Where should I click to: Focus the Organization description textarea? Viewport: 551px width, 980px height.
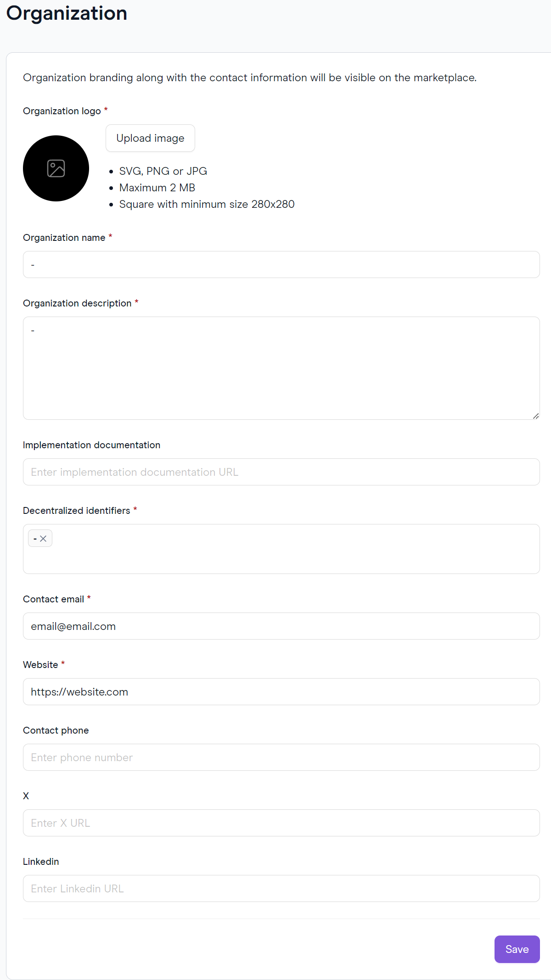281,368
